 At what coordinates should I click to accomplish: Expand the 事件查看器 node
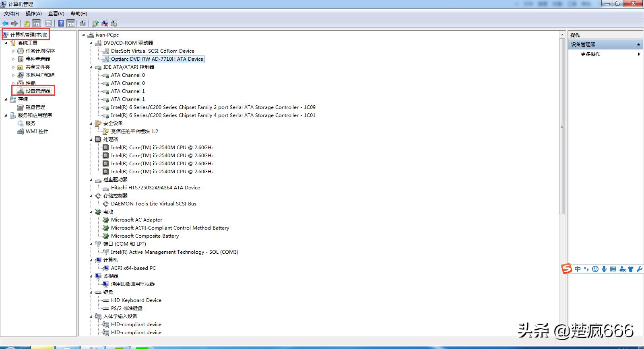[13, 59]
